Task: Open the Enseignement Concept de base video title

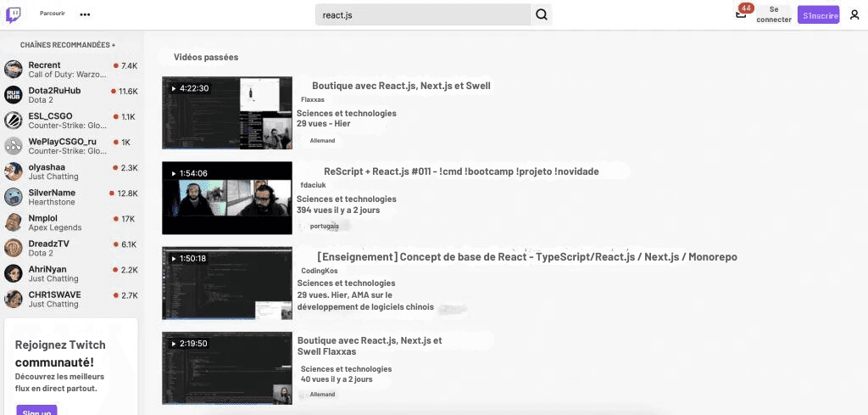Action: [x=526, y=257]
